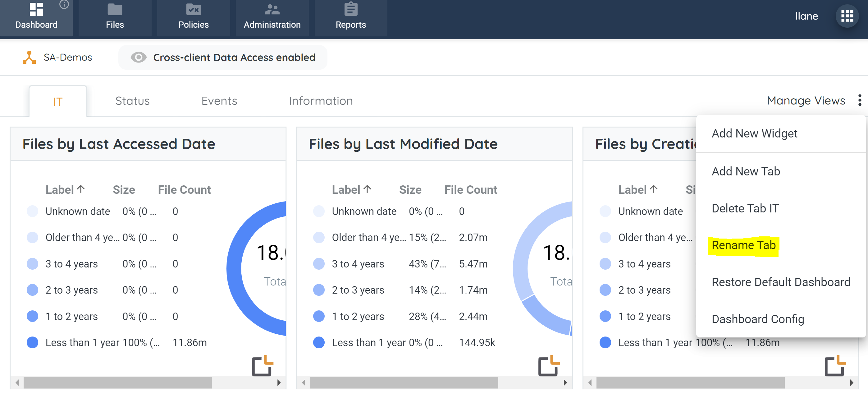This screenshot has height=395, width=868.
Task: Open the Manage Views kebab menu
Action: click(860, 100)
